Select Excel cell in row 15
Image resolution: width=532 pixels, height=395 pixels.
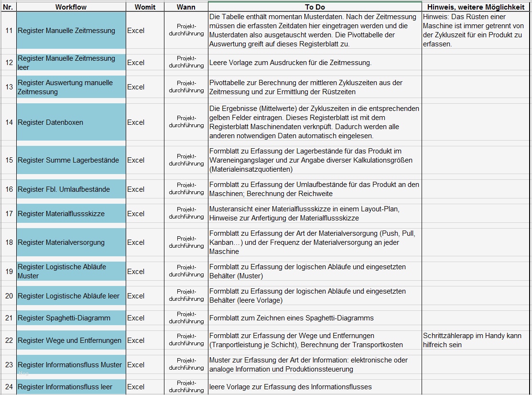[145, 160]
